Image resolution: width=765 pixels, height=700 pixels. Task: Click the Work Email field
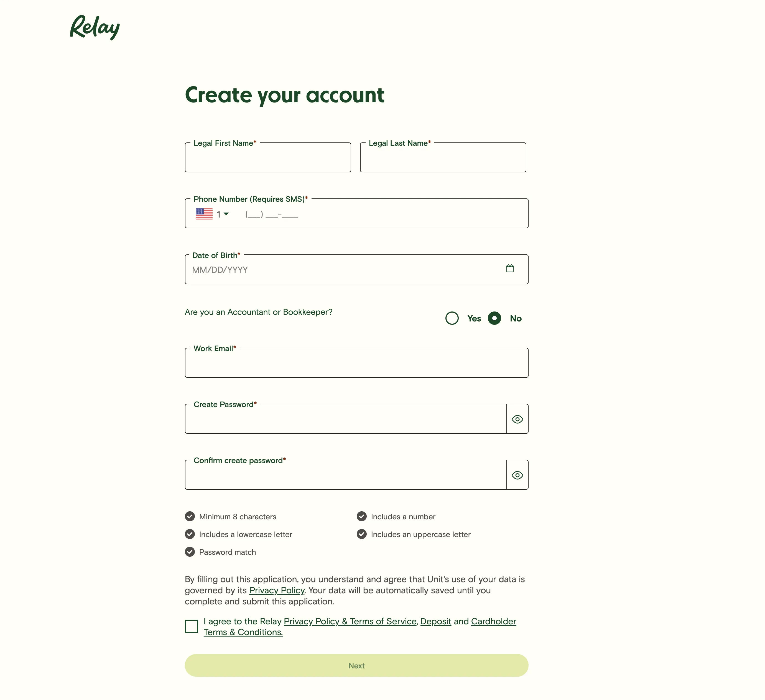[x=356, y=363]
